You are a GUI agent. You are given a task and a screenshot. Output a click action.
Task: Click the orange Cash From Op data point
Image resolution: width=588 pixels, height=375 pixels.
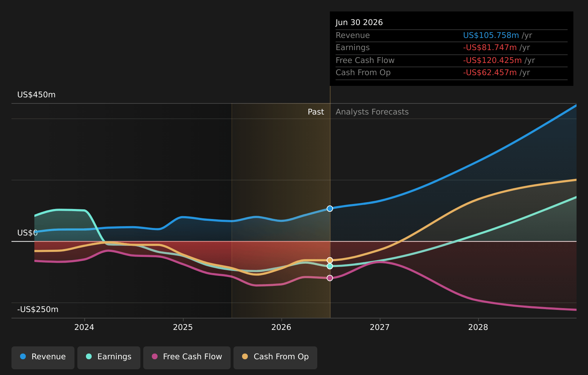(330, 260)
